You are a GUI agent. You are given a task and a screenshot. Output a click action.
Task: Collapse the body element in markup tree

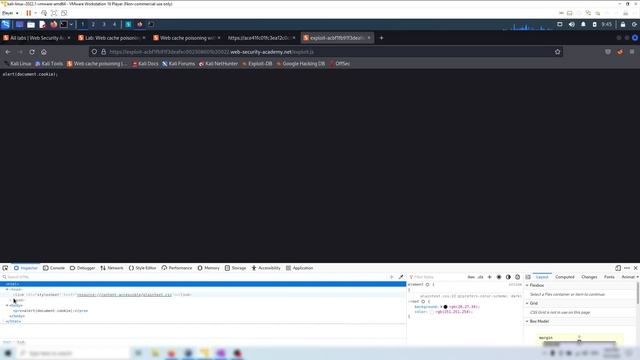[x=7, y=305]
